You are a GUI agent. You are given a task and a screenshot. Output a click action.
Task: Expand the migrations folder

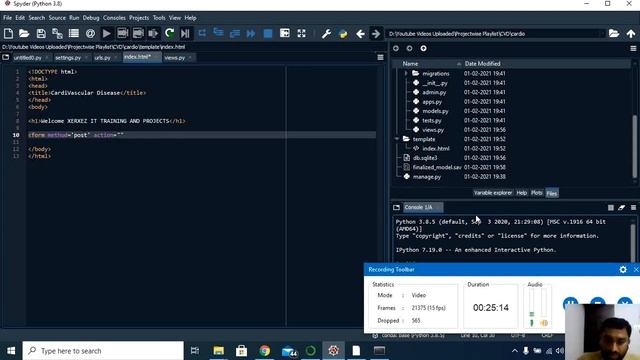coord(406,73)
